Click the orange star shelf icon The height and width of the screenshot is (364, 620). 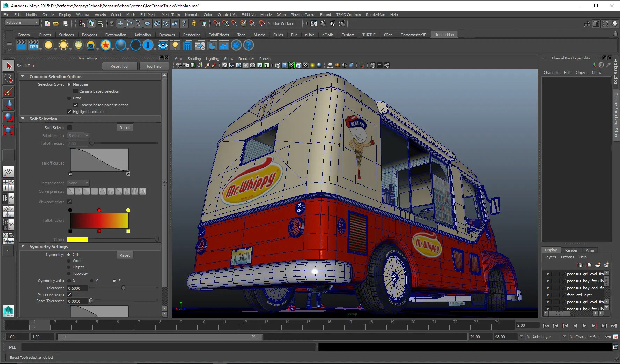point(106,45)
